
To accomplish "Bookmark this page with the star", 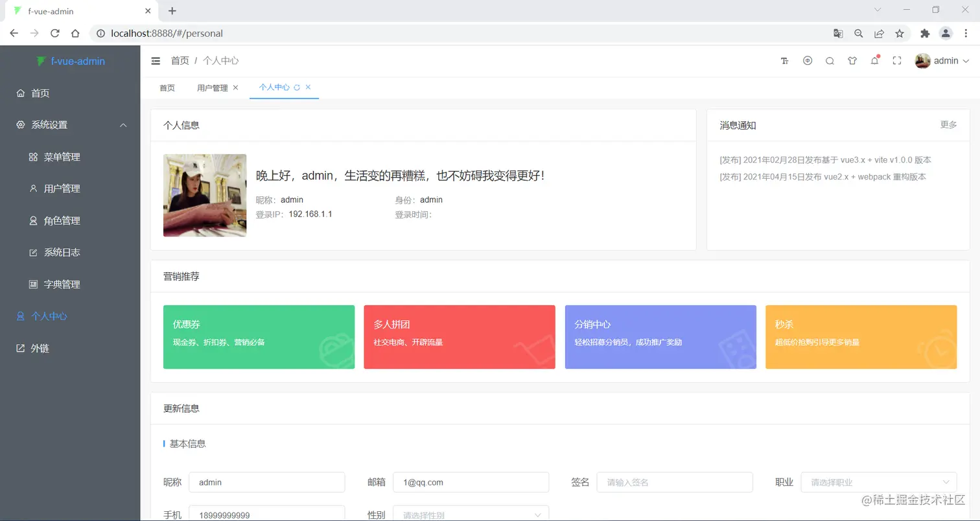I will pyautogui.click(x=900, y=33).
